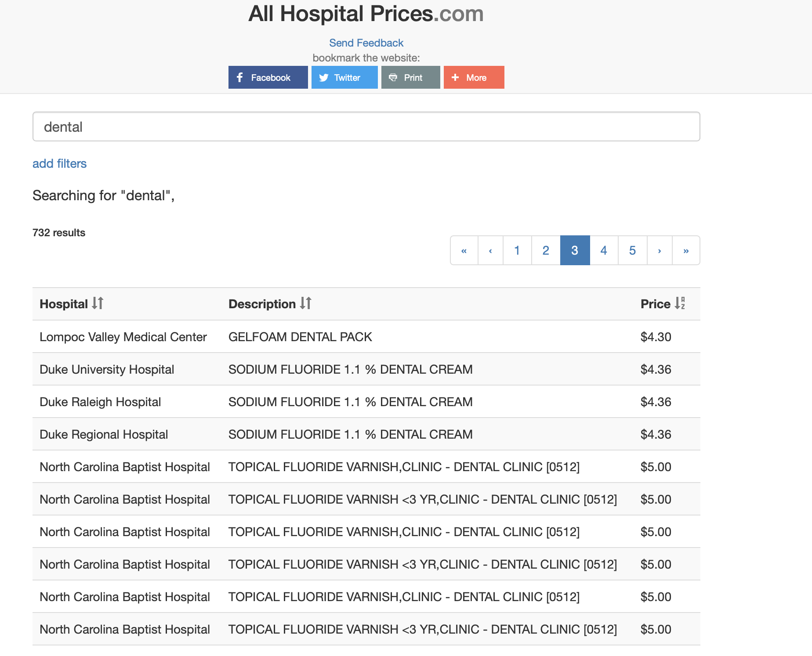Go to the previous page of results

490,250
